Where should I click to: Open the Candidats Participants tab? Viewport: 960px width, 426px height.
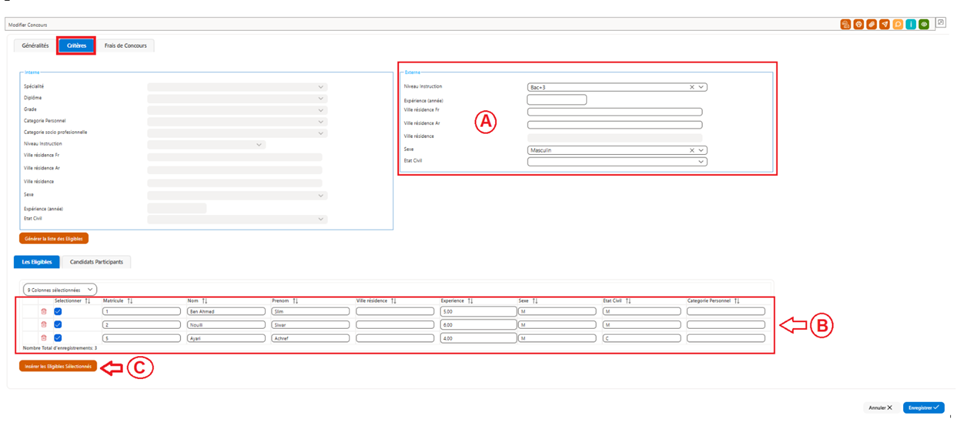pyautogui.click(x=96, y=262)
